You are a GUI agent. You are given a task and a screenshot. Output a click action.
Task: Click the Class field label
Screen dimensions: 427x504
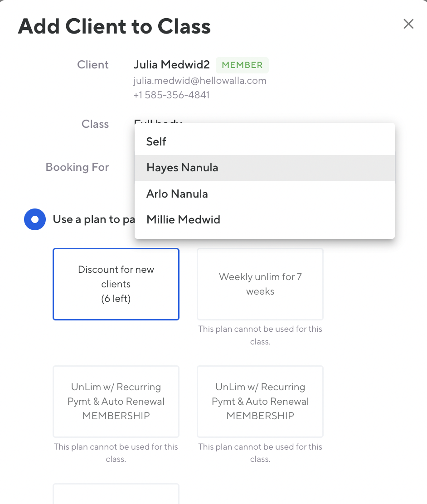95,124
